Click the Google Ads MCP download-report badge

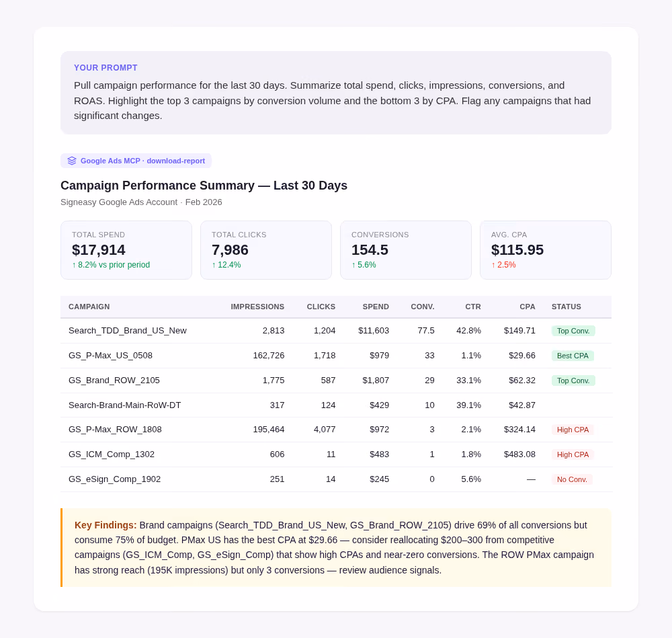(136, 161)
